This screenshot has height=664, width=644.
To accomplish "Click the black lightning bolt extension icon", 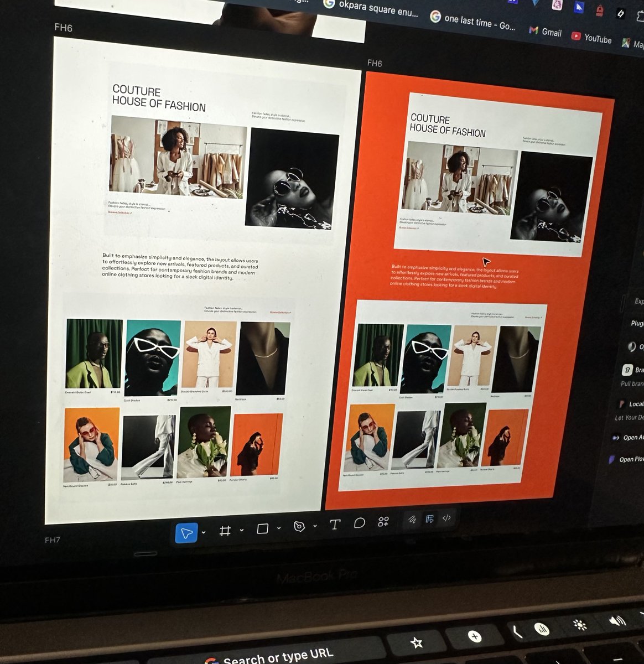I will [621, 15].
